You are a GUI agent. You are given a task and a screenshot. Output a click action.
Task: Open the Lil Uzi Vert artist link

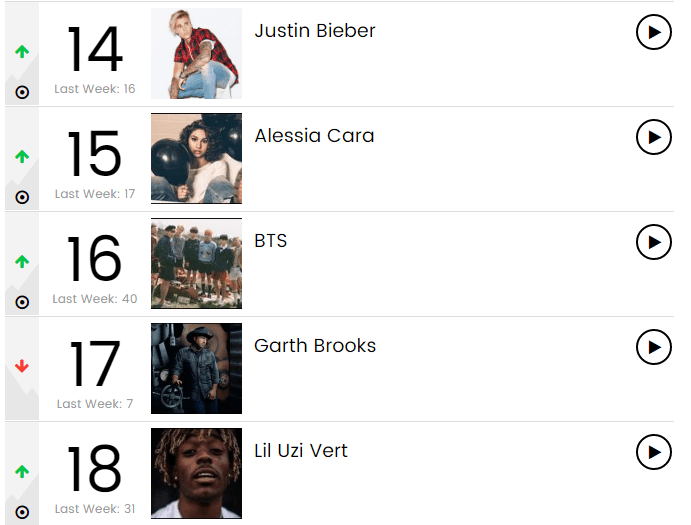click(301, 451)
